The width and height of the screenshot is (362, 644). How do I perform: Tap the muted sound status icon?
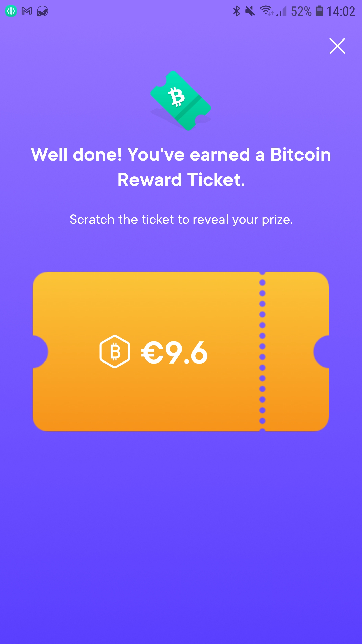point(250,11)
